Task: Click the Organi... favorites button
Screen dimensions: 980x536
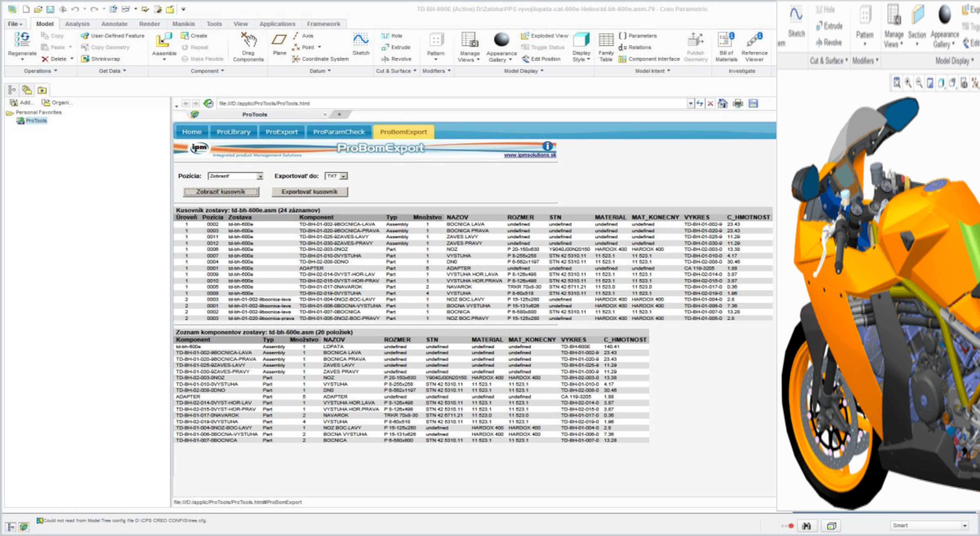Action: pos(57,102)
